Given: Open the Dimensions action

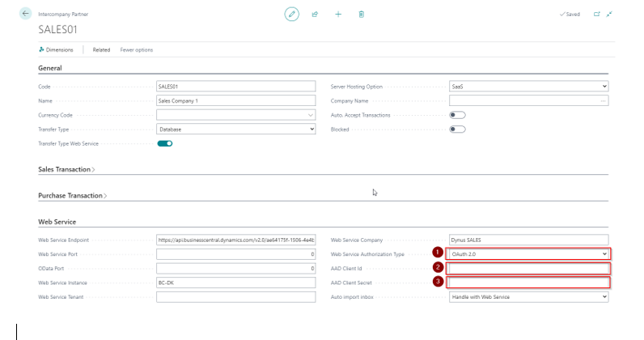Looking at the screenshot, I should pyautogui.click(x=56, y=49).
